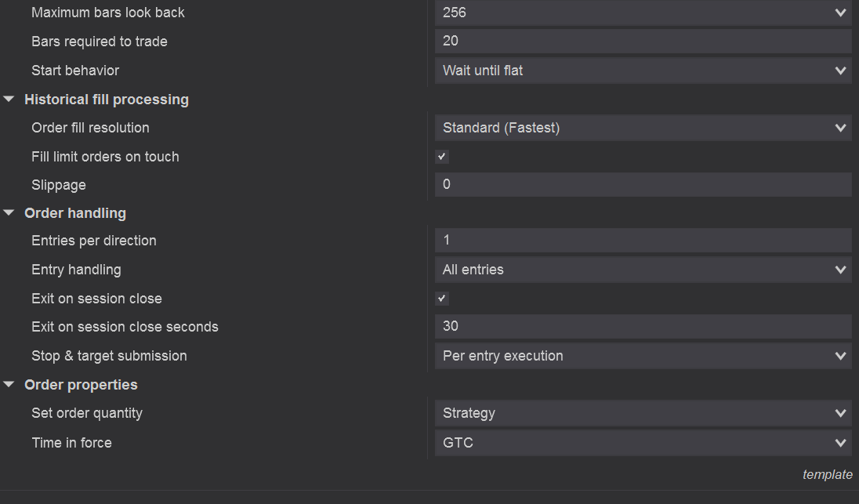
Task: Click the Slippage input field
Action: pyautogui.click(x=643, y=185)
